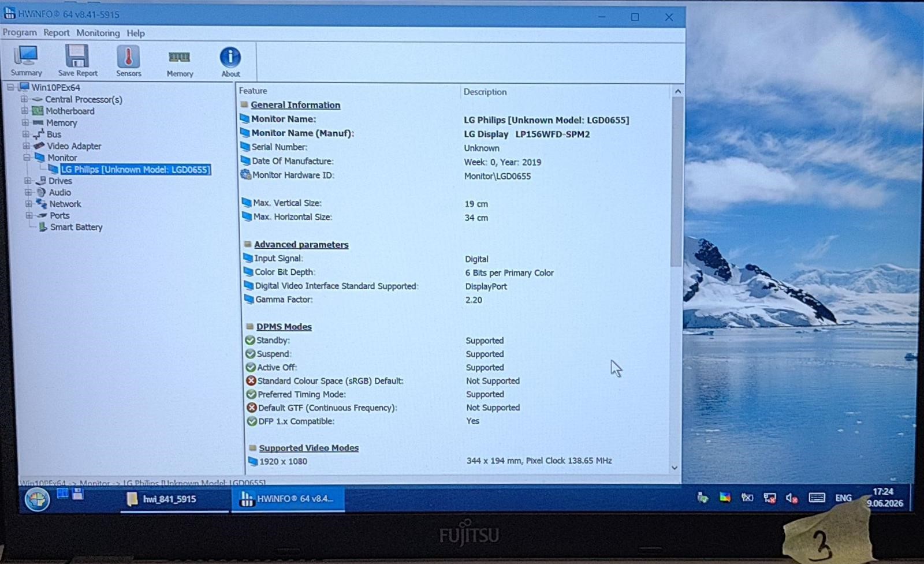This screenshot has height=564, width=924.
Task: Click the scrollbar down arrow
Action: [x=674, y=468]
